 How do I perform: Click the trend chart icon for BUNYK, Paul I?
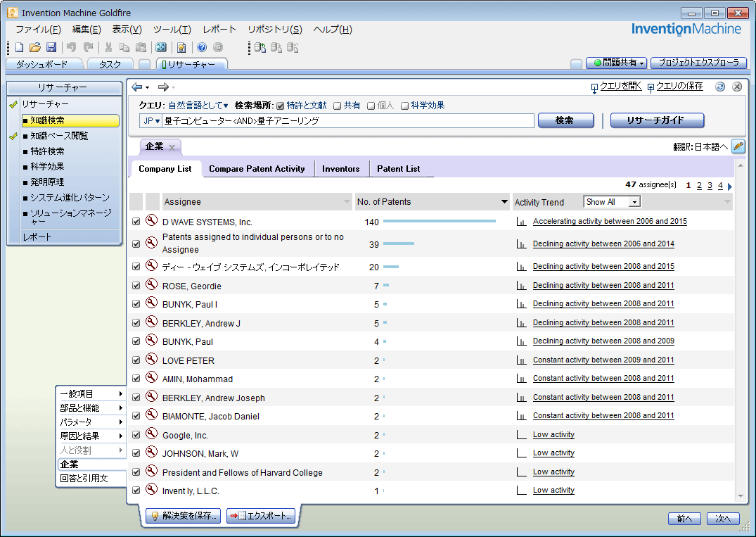point(521,304)
